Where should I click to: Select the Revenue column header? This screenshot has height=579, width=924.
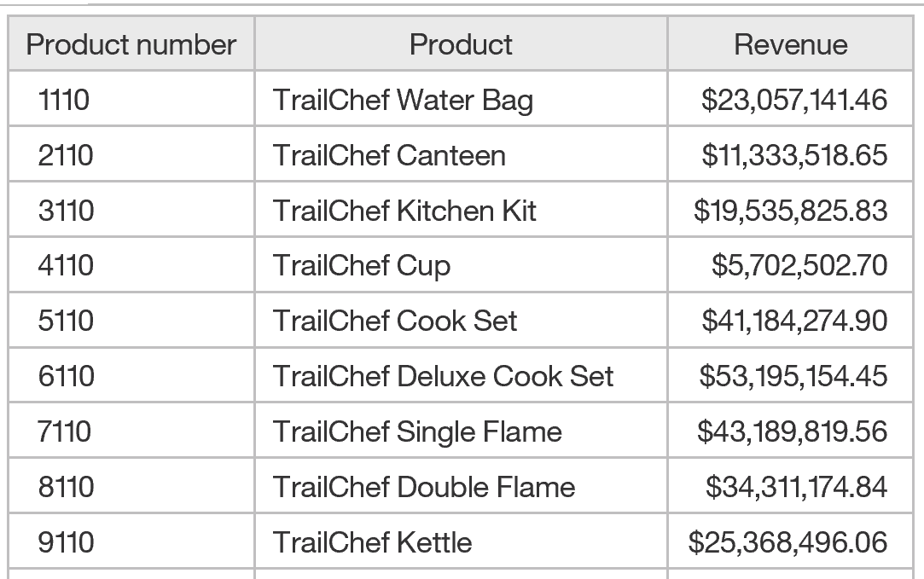pyautogui.click(x=790, y=44)
